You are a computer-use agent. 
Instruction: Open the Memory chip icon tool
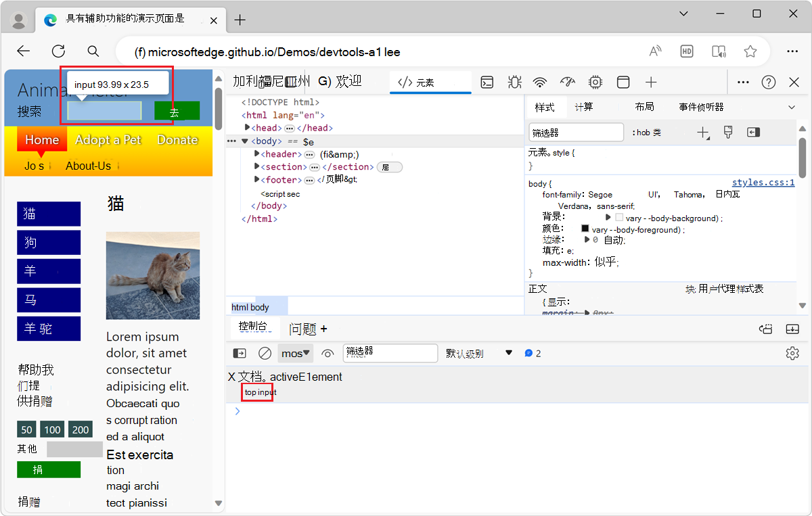tap(595, 83)
